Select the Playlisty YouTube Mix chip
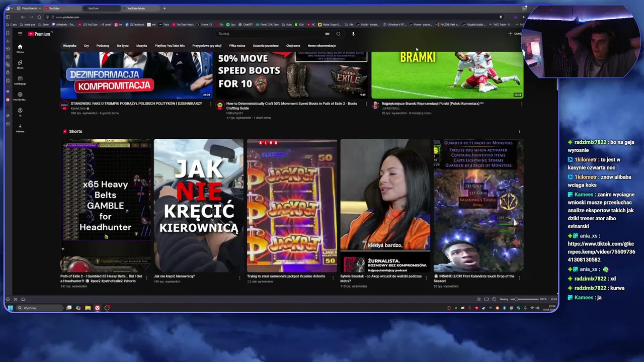The height and width of the screenshot is (362, 644). click(170, 46)
